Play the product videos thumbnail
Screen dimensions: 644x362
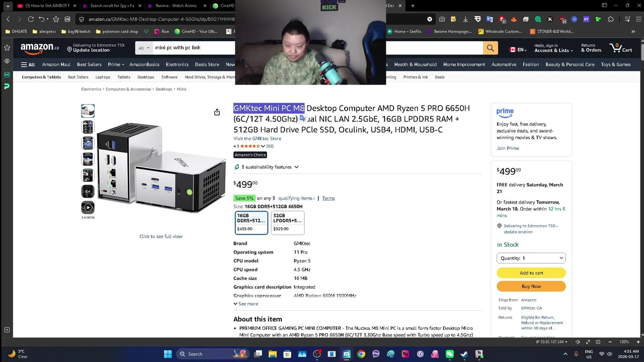pos(88,207)
